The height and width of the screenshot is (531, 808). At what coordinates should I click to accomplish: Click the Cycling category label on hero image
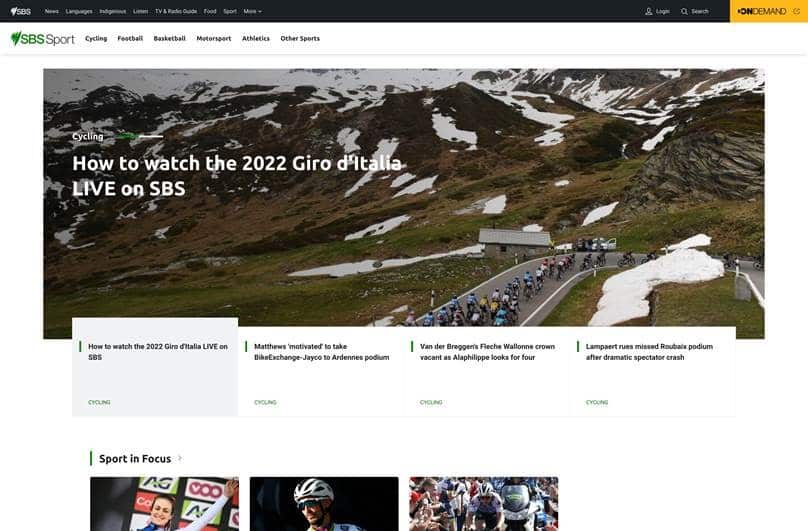(x=88, y=136)
